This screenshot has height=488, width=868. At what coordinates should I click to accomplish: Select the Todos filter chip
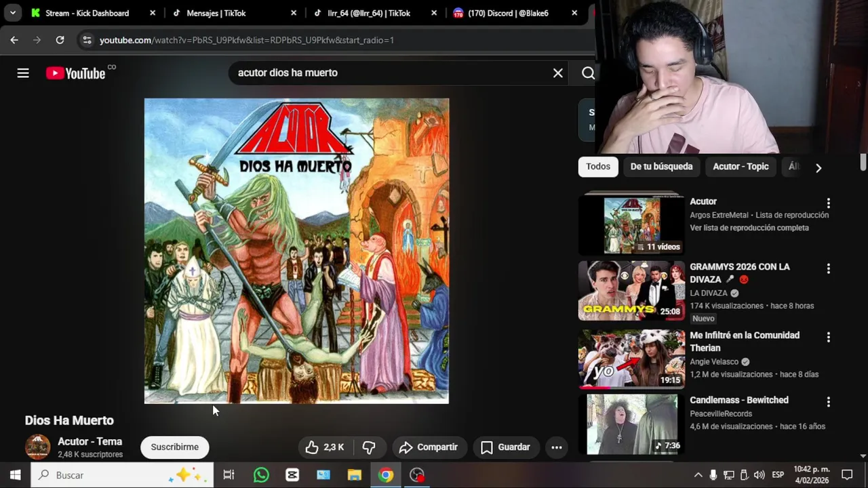[x=598, y=167]
